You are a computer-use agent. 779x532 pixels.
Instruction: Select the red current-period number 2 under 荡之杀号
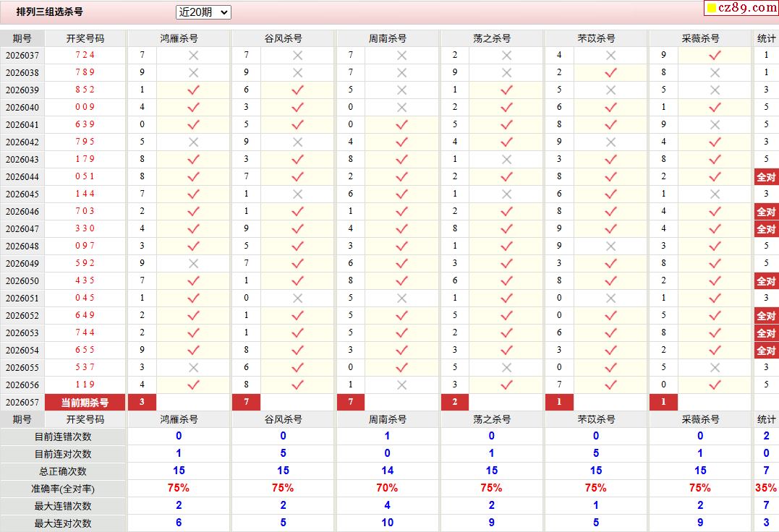coord(455,403)
